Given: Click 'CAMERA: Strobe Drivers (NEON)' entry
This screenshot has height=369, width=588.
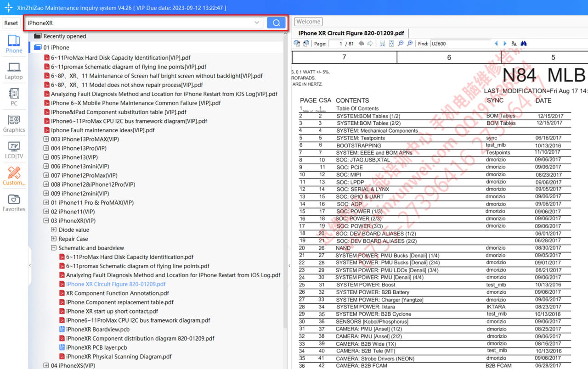Looking at the screenshot, I should coord(375,358).
